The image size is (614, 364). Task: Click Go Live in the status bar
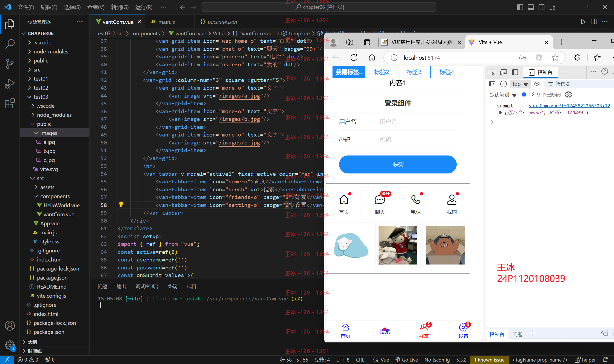click(407, 360)
